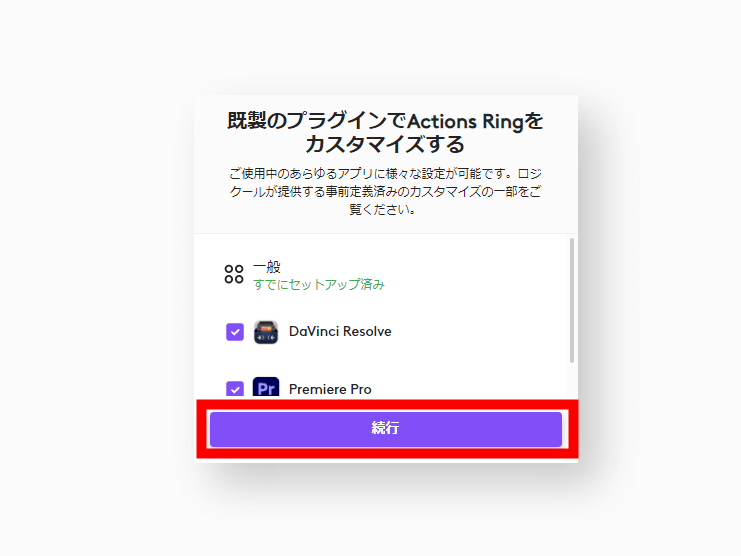This screenshot has height=556, width=741.
Task: Click the Premiere Pro Pr icon
Action: [x=266, y=388]
